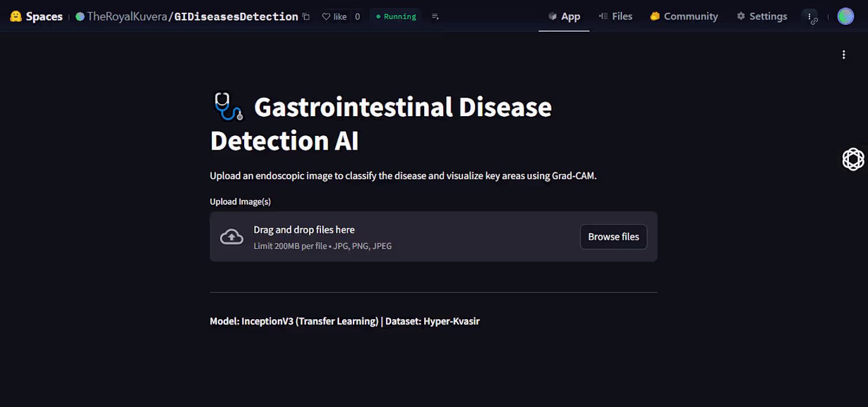Image resolution: width=868 pixels, height=407 pixels.
Task: Click the stethoscope emoji in the title
Action: pyautogui.click(x=227, y=108)
